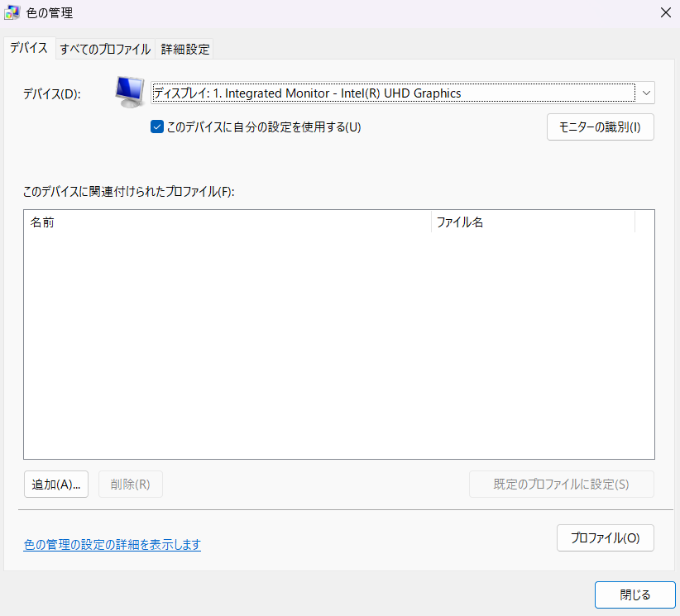
Task: Open the プロファイル(O) button menu
Action: click(x=605, y=538)
